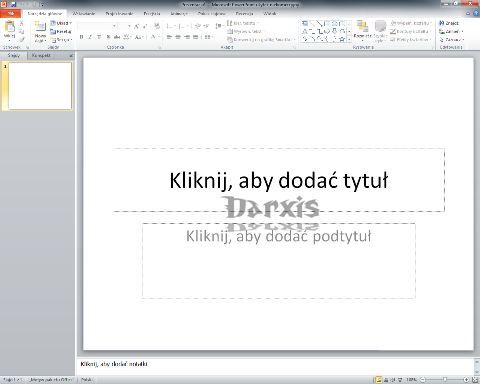The height and width of the screenshot is (384, 480).
Task: Open Wypełnienie kształtu (Shape Fill) dropdown
Action: [x=411, y=23]
